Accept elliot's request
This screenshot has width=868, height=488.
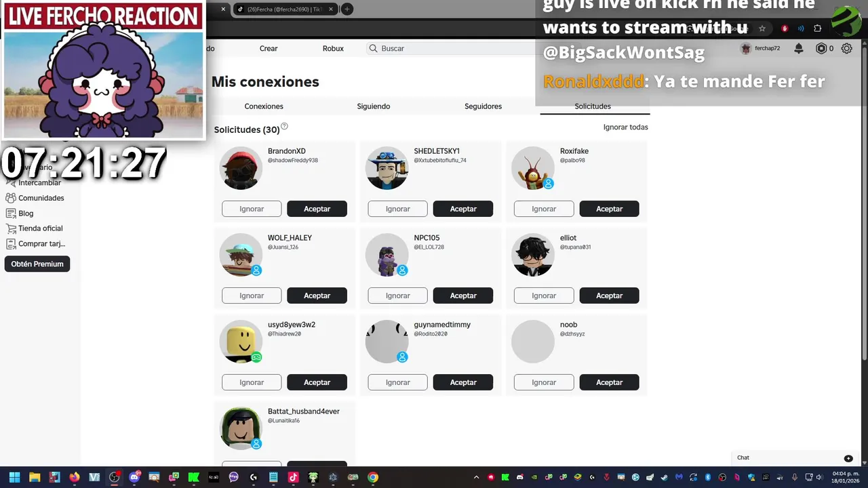(x=609, y=296)
